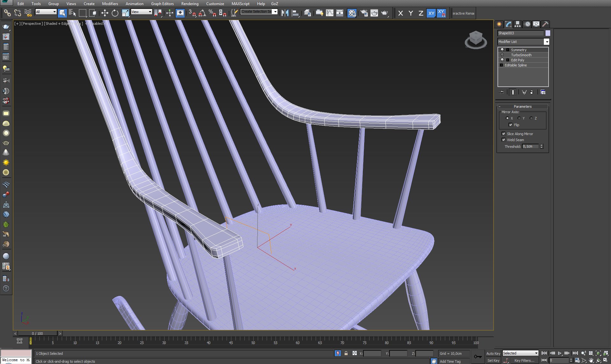Choose the Select and Move tool
The width and height of the screenshot is (611, 364).
[x=105, y=13]
